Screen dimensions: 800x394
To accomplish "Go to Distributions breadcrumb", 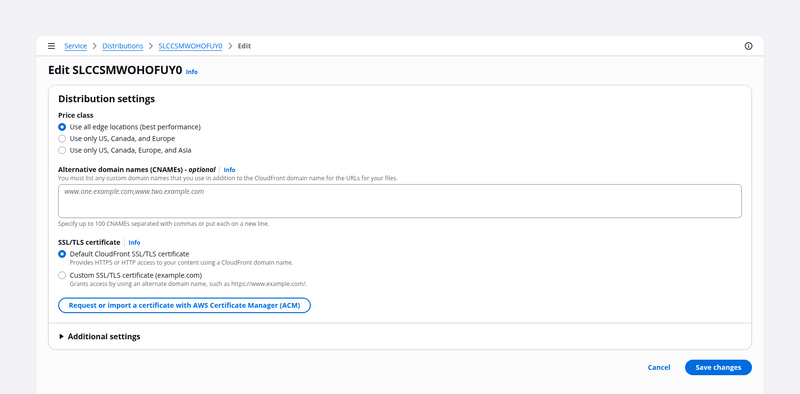I will click(x=122, y=46).
